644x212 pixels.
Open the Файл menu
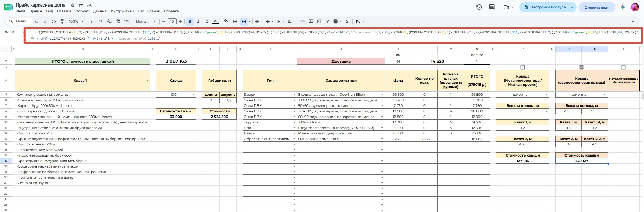coord(21,11)
